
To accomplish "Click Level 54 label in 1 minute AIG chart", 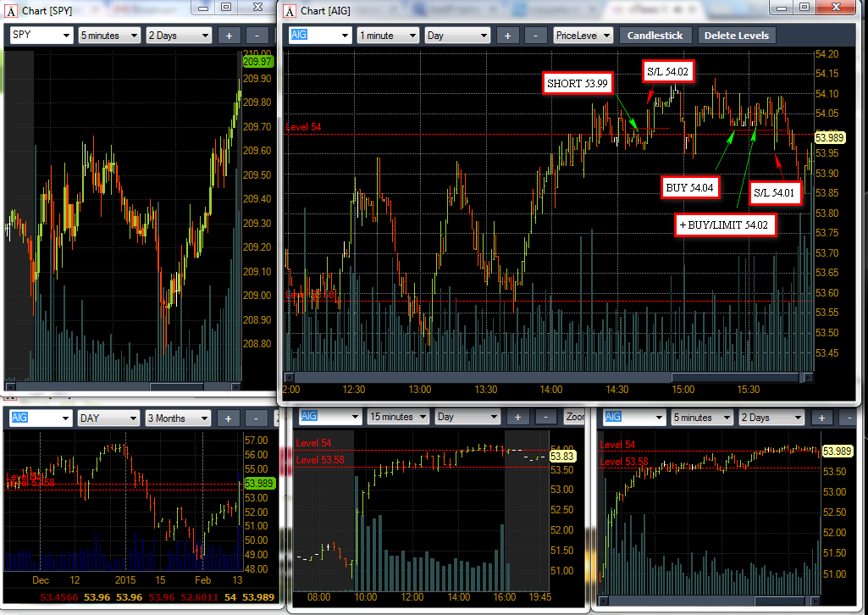I will [x=303, y=127].
